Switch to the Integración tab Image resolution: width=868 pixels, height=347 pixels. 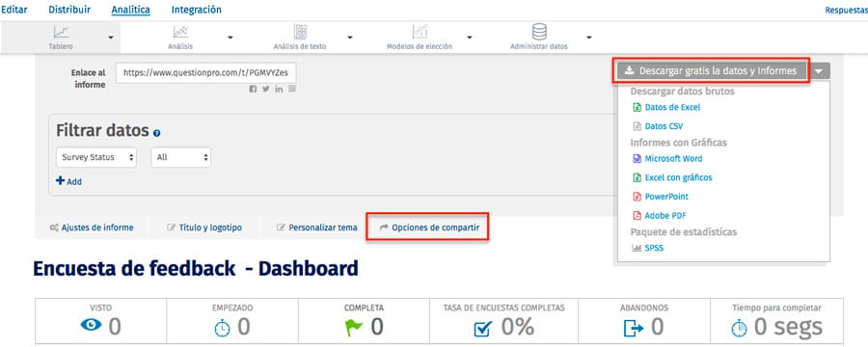click(x=197, y=10)
